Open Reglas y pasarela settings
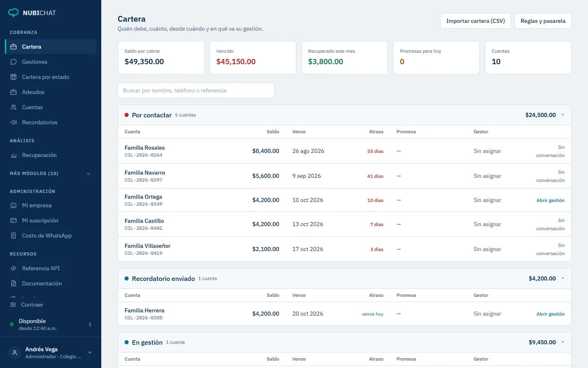This screenshot has height=368, width=588. click(x=543, y=21)
